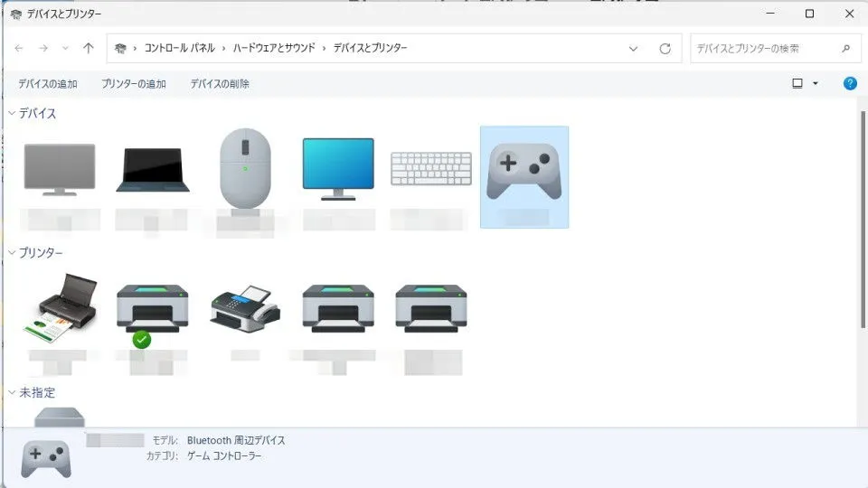Click the window title bar icon

(x=16, y=14)
